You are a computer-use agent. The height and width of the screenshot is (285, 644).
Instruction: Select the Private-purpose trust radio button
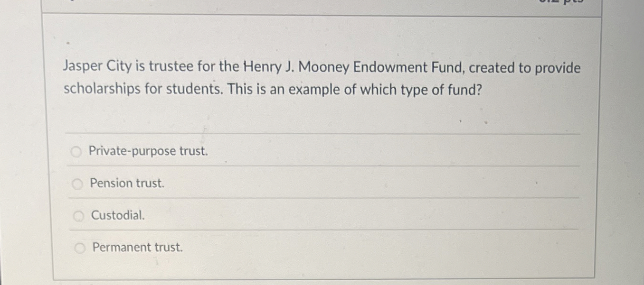coord(76,151)
